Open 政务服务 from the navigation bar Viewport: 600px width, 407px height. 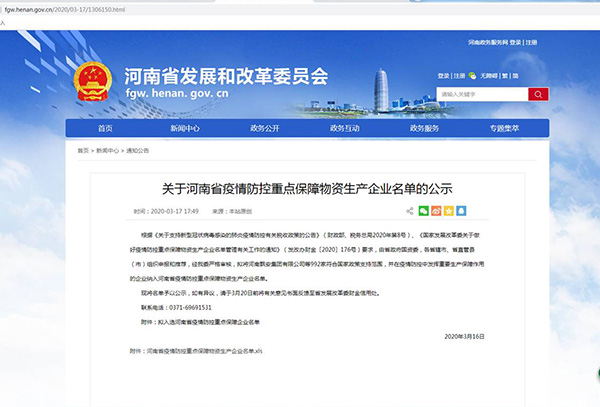[x=423, y=129]
